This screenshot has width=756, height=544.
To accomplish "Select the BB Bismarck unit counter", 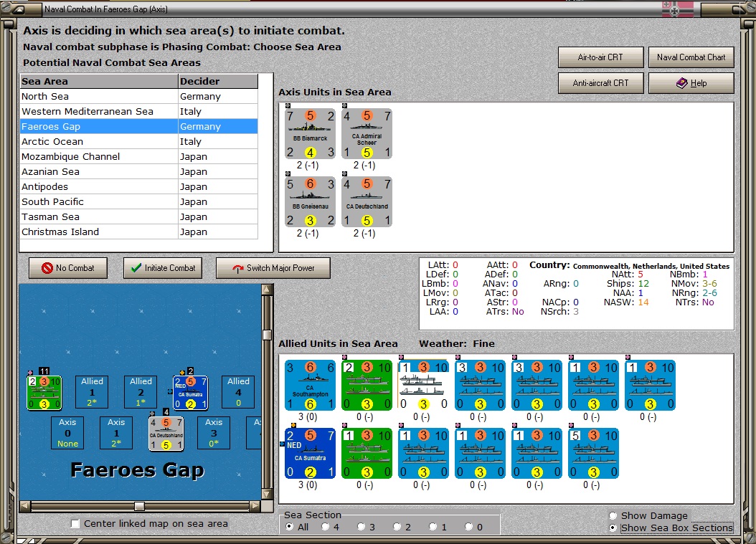I will pos(310,134).
